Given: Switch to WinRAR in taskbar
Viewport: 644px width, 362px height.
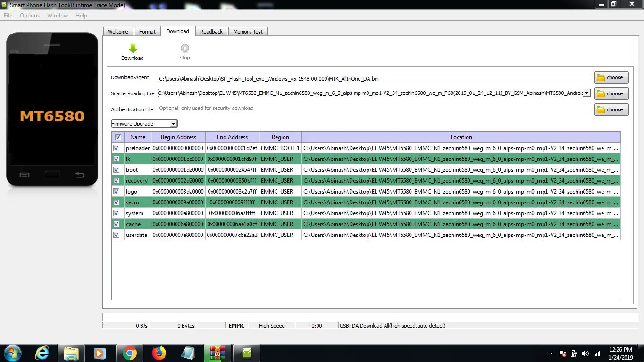Looking at the screenshot, I should pyautogui.click(x=217, y=353).
